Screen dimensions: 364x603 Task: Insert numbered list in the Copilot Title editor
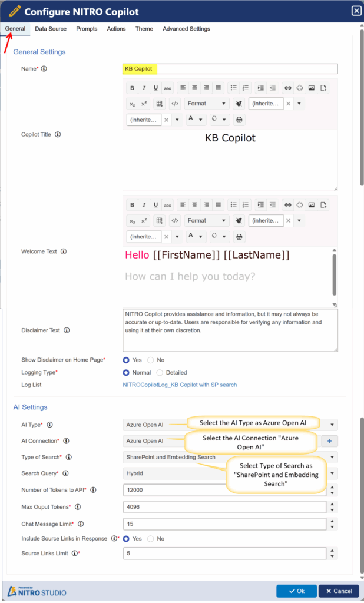click(x=246, y=88)
